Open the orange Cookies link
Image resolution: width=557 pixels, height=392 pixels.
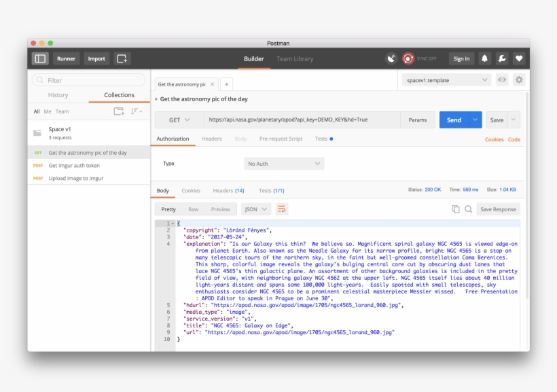494,140
